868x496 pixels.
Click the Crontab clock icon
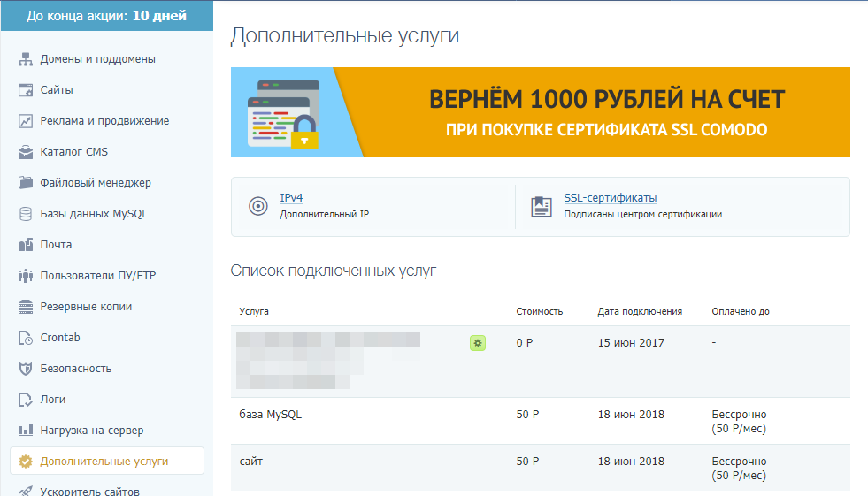click(x=25, y=338)
